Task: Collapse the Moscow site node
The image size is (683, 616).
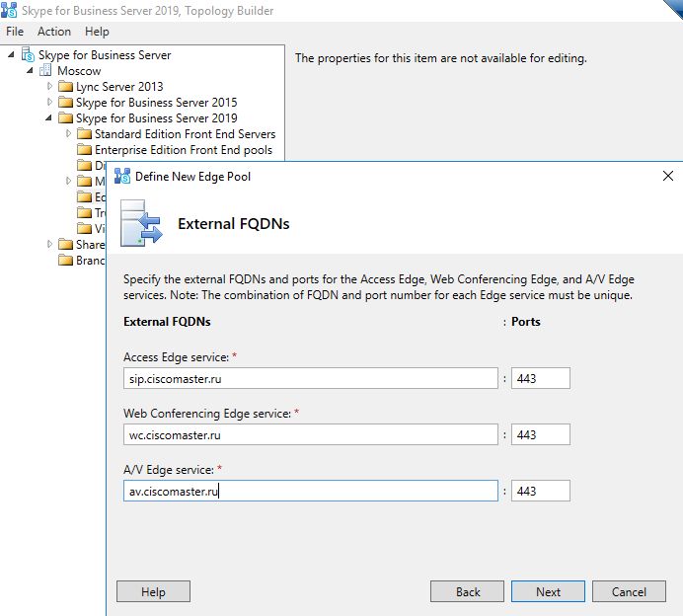Action: click(30, 70)
